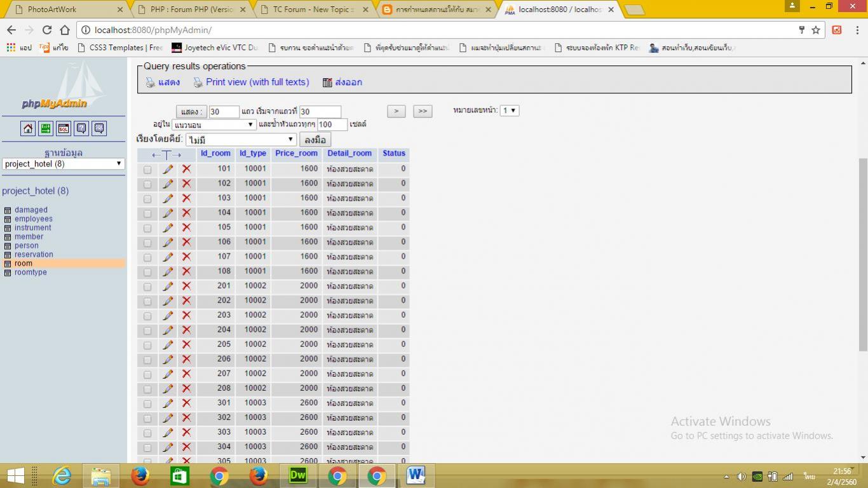Click the edit pencil for room 203

click(x=168, y=315)
